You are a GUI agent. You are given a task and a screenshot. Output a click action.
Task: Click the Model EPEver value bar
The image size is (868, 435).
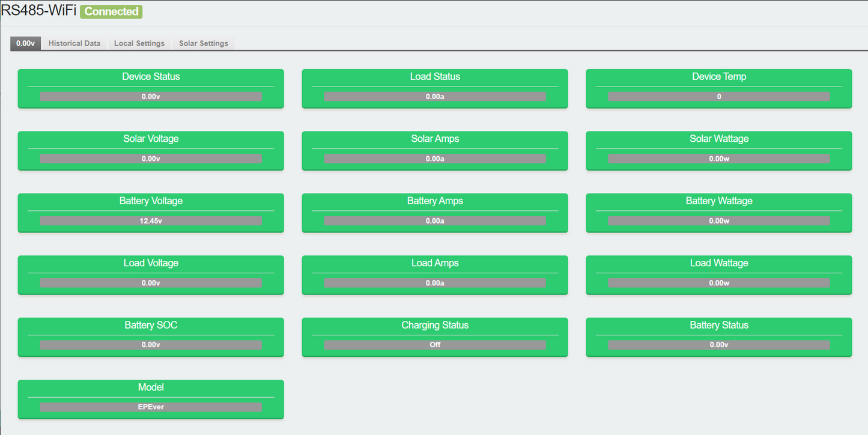(x=151, y=407)
